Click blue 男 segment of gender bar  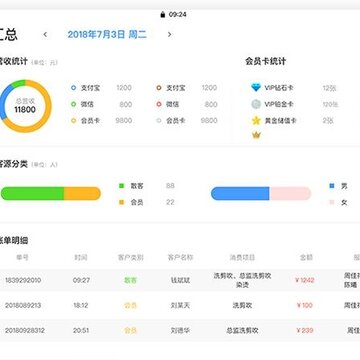(240, 194)
